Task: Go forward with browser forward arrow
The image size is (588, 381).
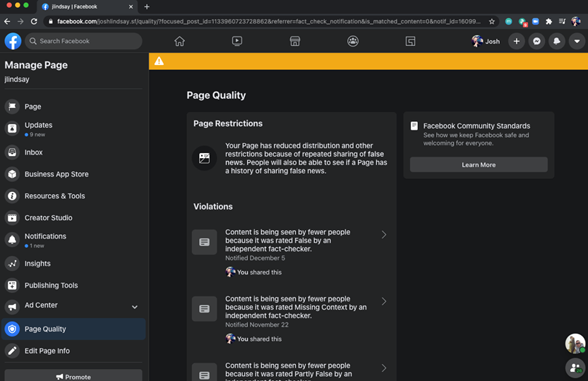Action: point(20,21)
